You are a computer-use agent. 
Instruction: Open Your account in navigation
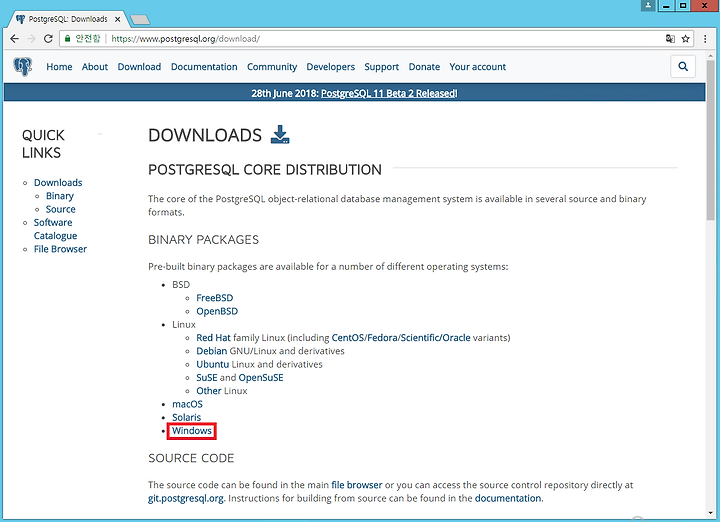[478, 67]
